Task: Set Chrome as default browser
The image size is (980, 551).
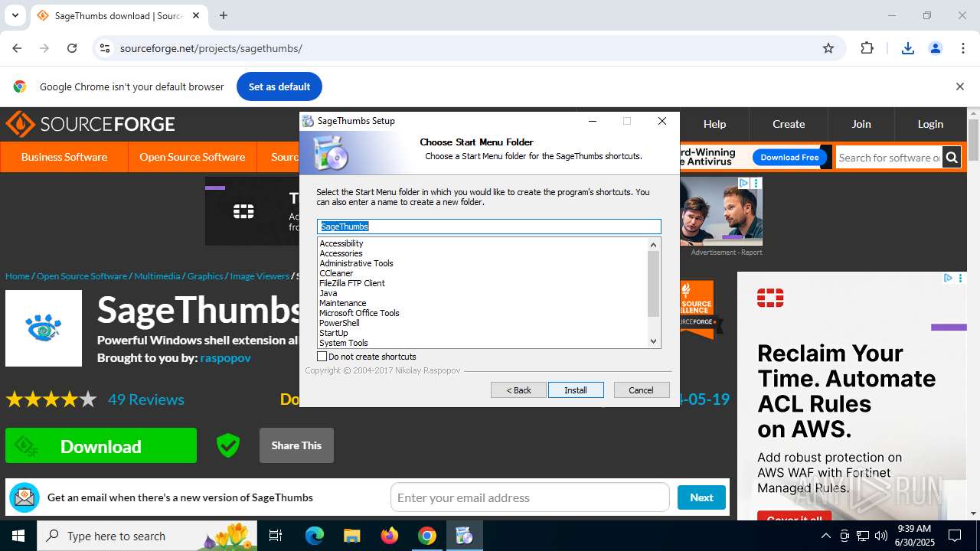Action: tap(279, 86)
